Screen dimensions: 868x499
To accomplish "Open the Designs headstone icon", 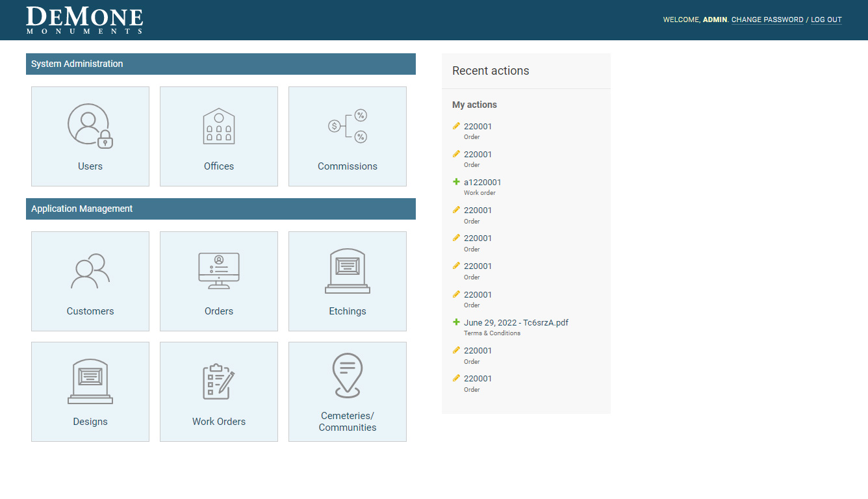I will click(x=90, y=381).
